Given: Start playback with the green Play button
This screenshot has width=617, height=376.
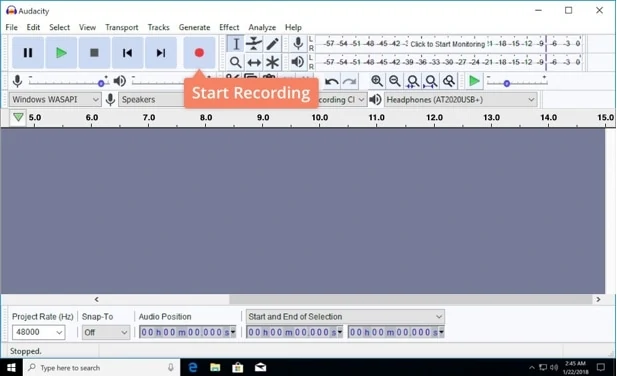Looking at the screenshot, I should coord(61,53).
